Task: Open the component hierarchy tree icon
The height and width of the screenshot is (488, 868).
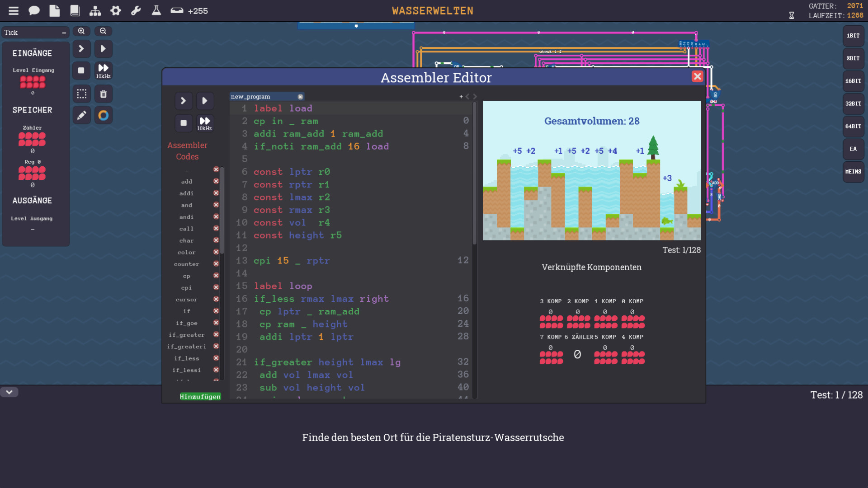Action: pos(95,11)
